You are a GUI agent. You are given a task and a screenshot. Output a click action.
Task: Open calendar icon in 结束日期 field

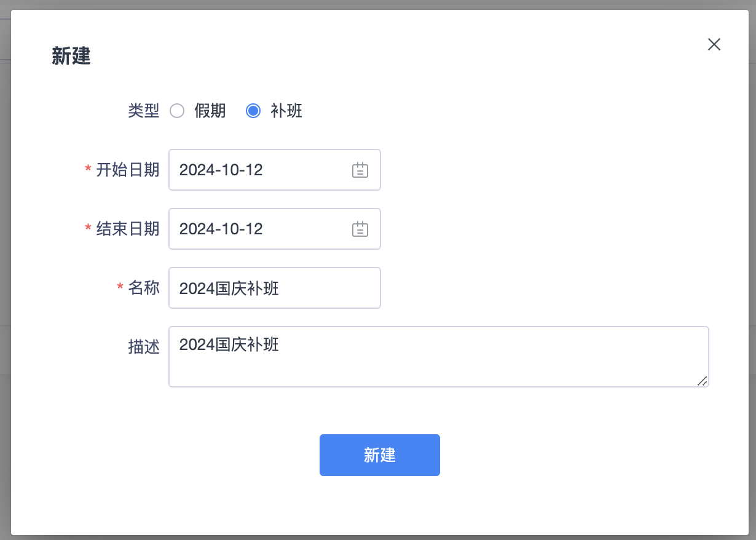[360, 229]
